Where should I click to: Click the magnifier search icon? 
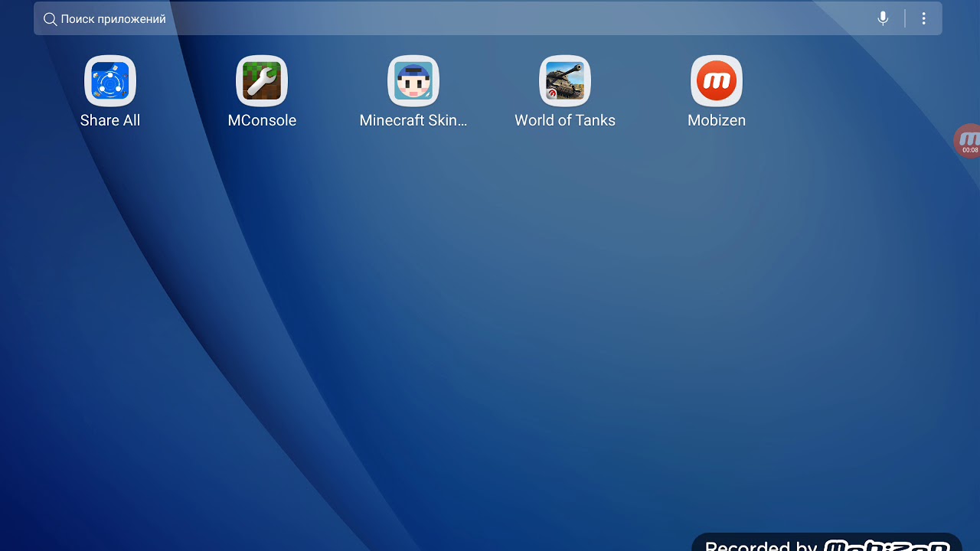pyautogui.click(x=50, y=19)
